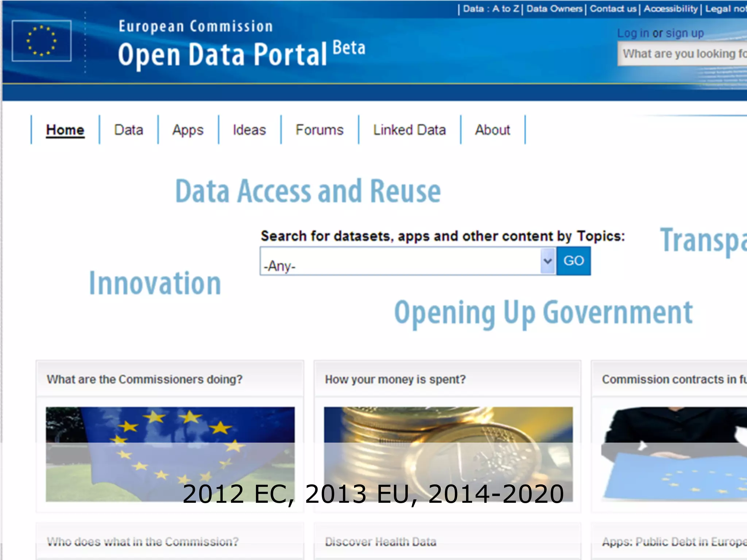Viewport: 747px width, 560px height.
Task: Click the EU flag logo
Action: (x=42, y=41)
